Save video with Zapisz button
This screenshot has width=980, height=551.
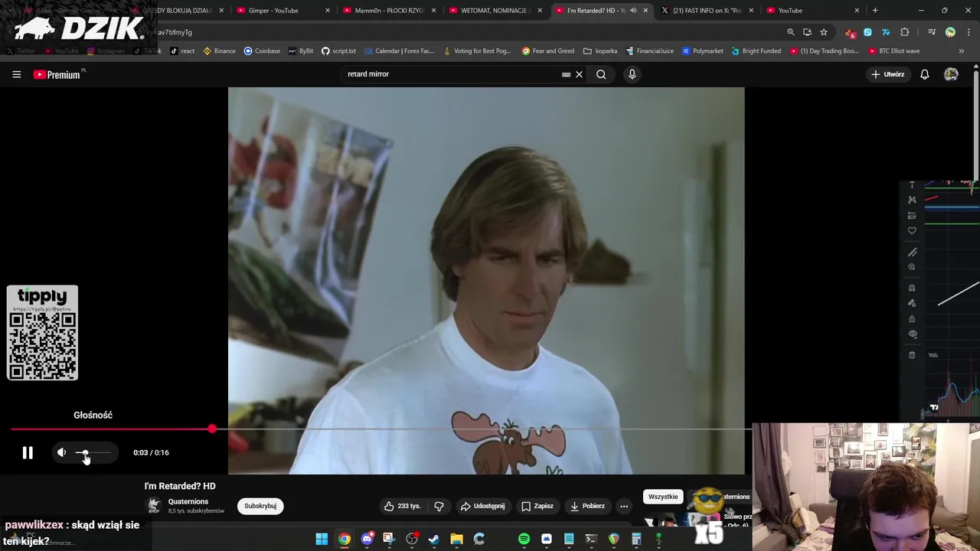coord(537,506)
